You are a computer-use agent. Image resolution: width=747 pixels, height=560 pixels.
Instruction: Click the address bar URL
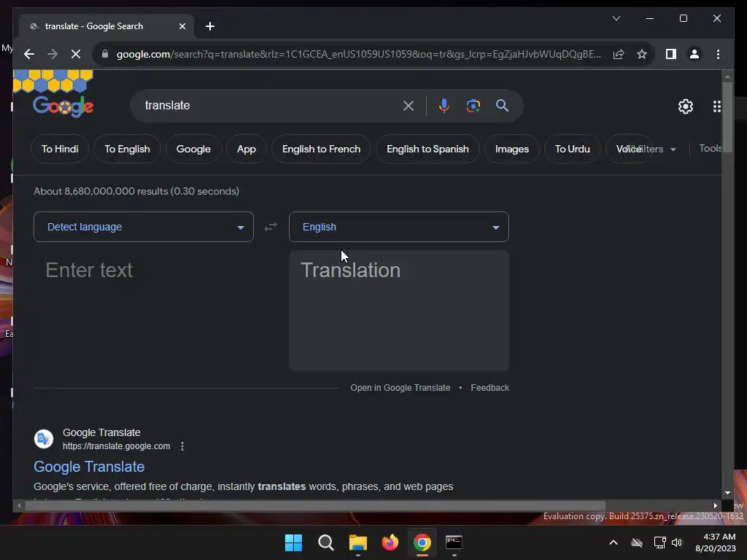coord(358,54)
